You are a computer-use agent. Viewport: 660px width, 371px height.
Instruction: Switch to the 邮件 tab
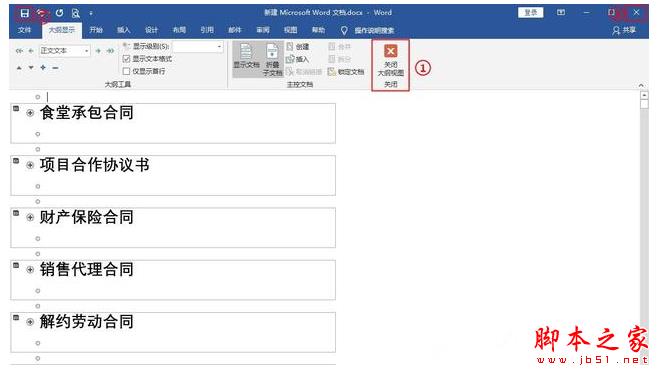click(234, 30)
